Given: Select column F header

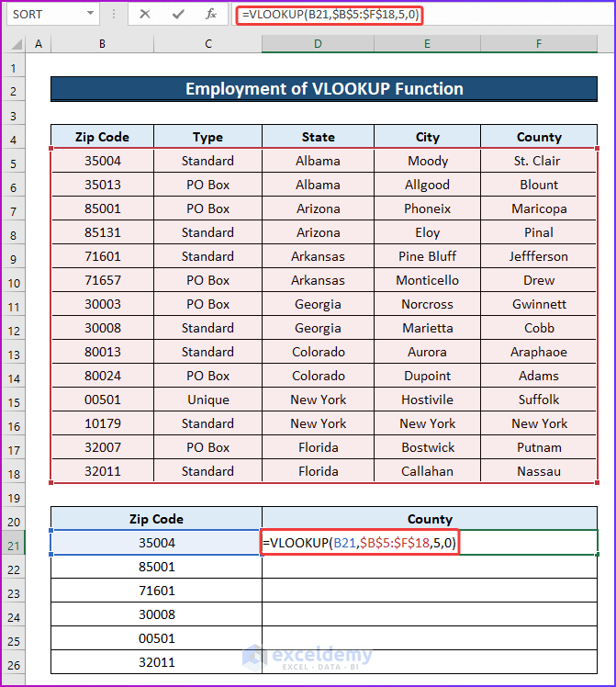Looking at the screenshot, I should 539,44.
